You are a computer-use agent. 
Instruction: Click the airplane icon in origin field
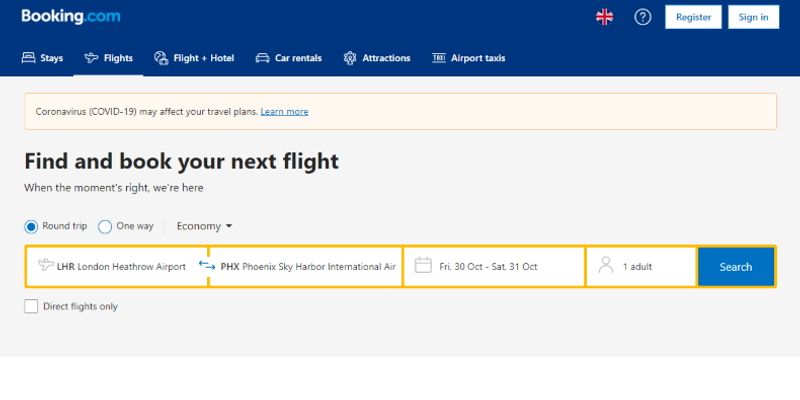[x=45, y=266]
